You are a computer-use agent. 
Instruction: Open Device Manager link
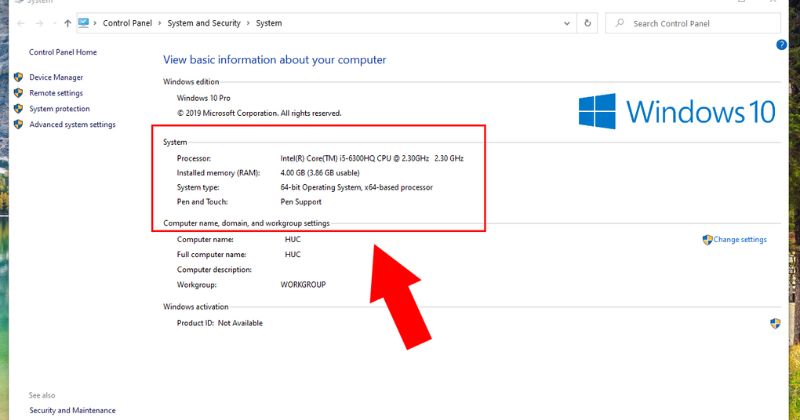pos(56,77)
